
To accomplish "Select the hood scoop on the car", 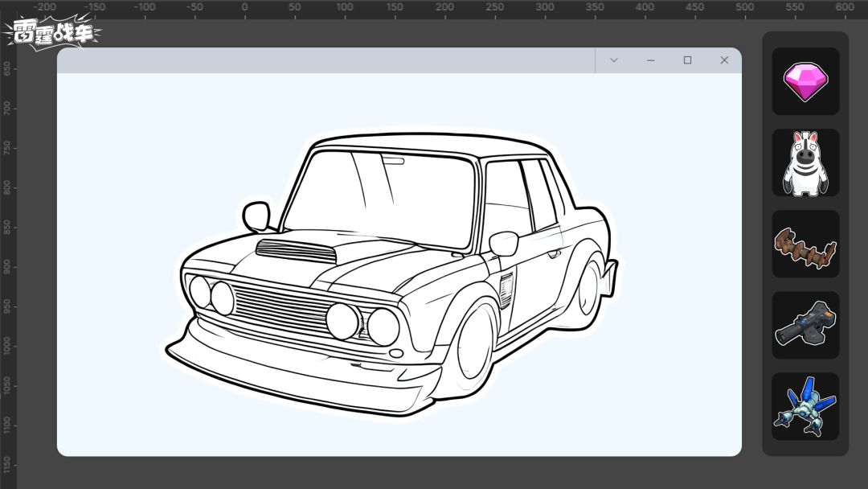I will click(x=296, y=251).
